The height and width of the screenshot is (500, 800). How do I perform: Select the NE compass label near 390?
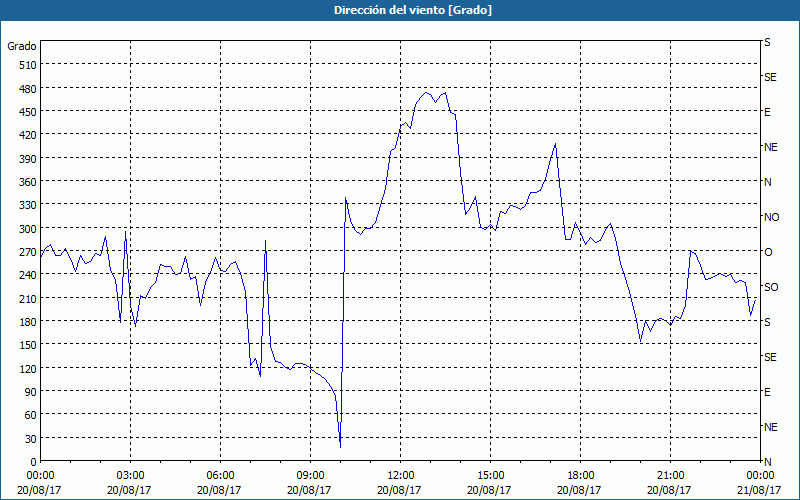[770, 147]
